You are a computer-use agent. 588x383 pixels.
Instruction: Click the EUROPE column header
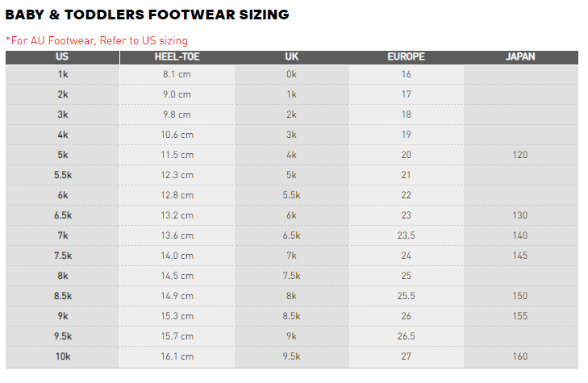click(x=406, y=57)
